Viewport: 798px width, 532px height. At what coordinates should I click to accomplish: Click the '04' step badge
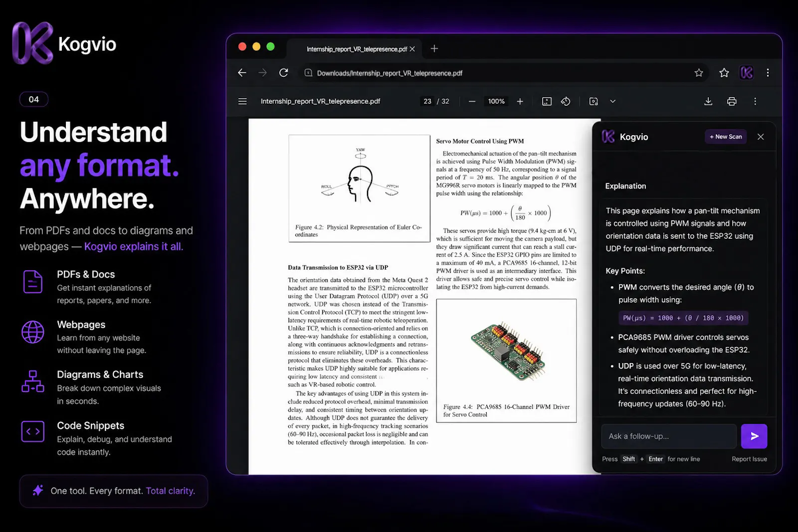(34, 99)
